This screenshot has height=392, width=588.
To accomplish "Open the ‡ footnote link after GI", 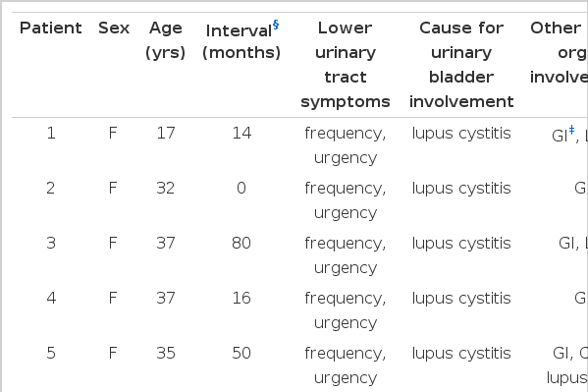I will 571,130.
